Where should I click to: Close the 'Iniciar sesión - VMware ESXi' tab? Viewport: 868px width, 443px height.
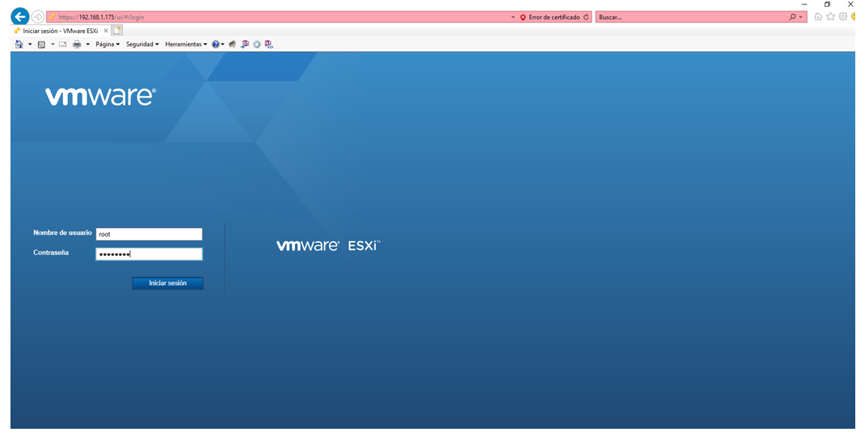[106, 31]
